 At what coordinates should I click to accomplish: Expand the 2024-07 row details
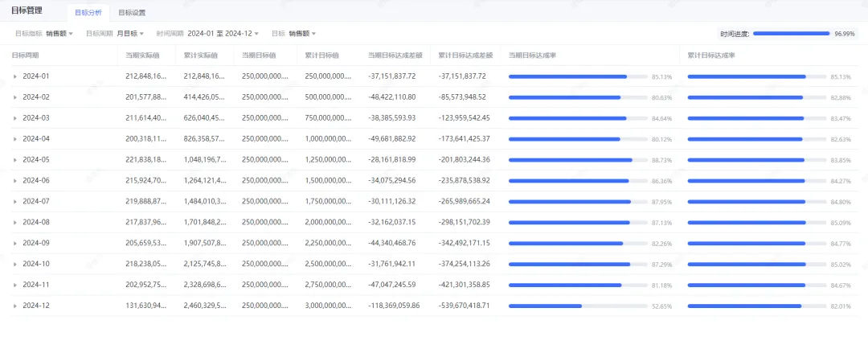[x=15, y=202]
